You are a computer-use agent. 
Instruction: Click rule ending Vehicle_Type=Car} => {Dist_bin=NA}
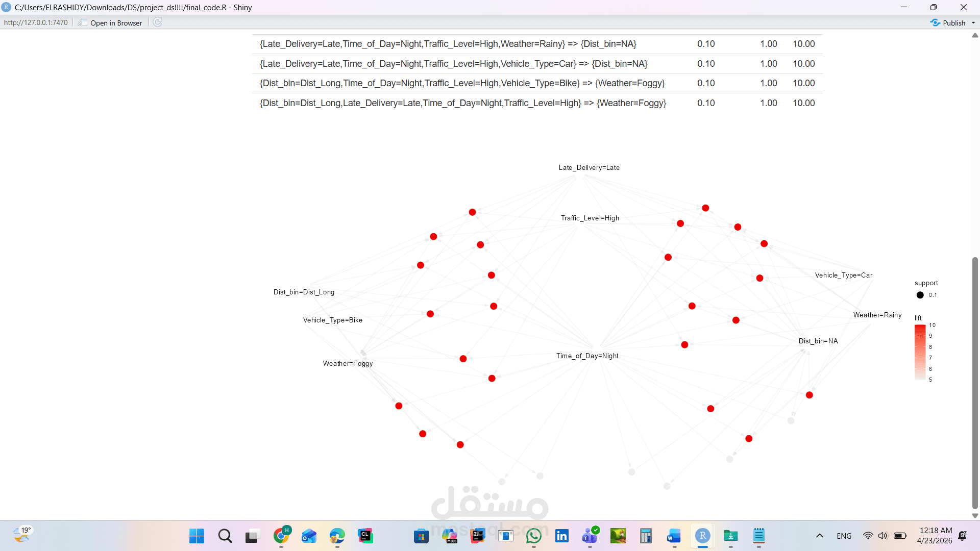[454, 64]
